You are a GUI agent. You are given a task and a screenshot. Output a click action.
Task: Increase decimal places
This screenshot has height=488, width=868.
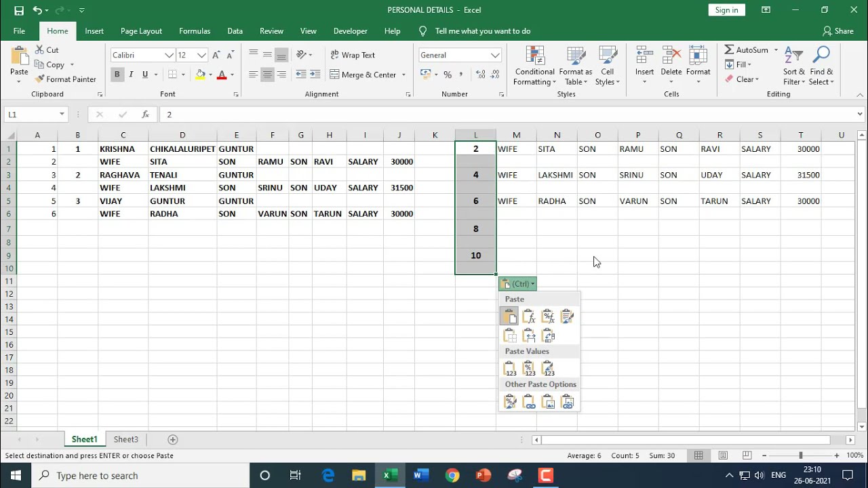coord(481,75)
